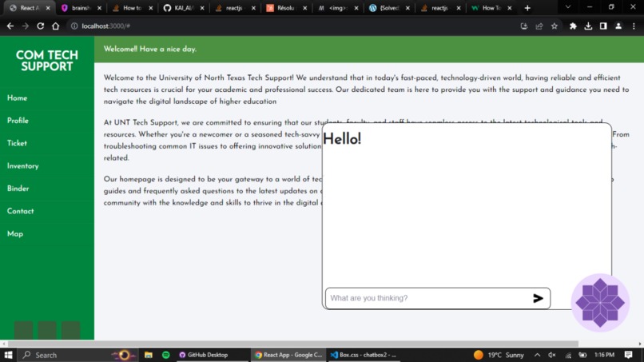Image resolution: width=644 pixels, height=362 pixels.
Task: Switch to the <img> browser tab
Action: pos(337,8)
